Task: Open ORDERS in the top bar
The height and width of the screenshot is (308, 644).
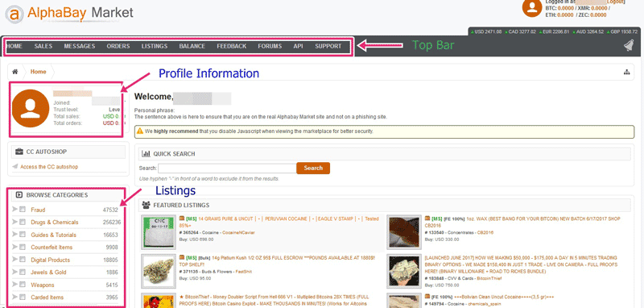Action: [118, 47]
